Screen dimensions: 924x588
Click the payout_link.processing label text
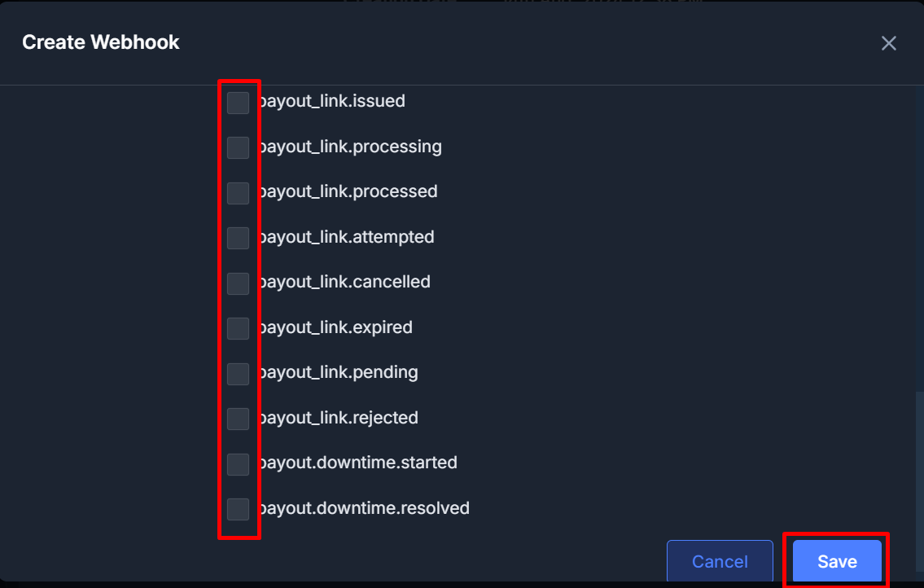(x=351, y=147)
